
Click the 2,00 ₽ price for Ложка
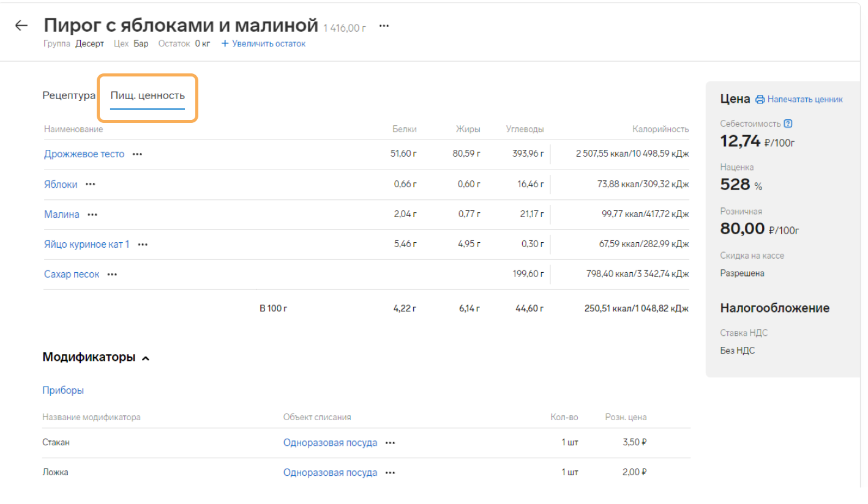click(635, 473)
